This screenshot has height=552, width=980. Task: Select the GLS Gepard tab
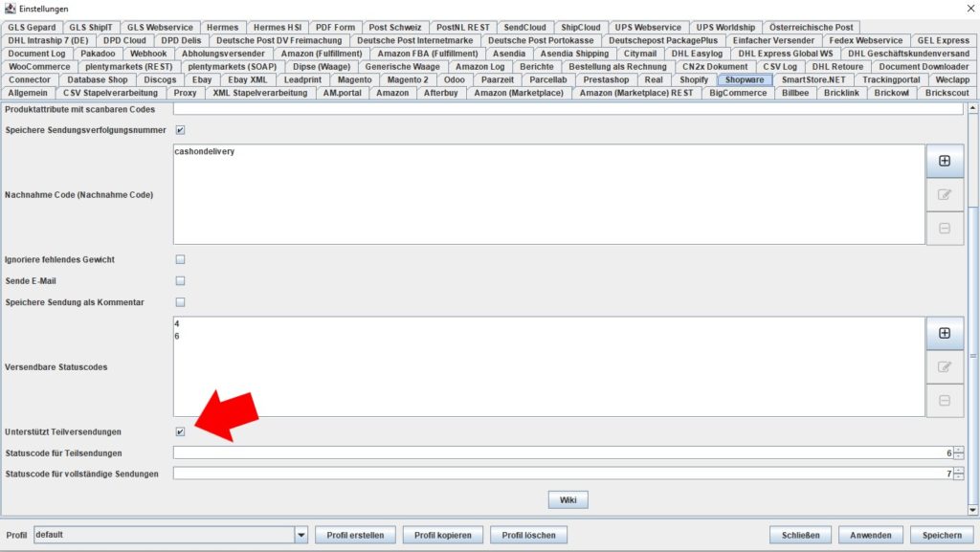pyautogui.click(x=32, y=28)
